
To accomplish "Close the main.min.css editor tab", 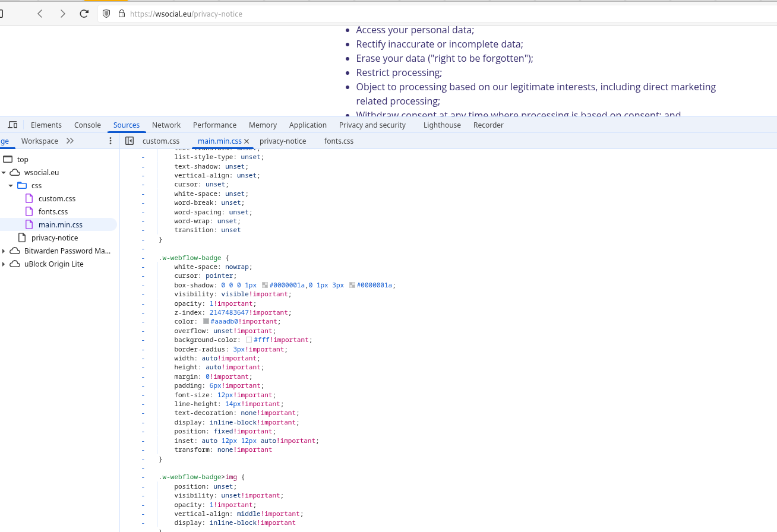I will tap(247, 141).
